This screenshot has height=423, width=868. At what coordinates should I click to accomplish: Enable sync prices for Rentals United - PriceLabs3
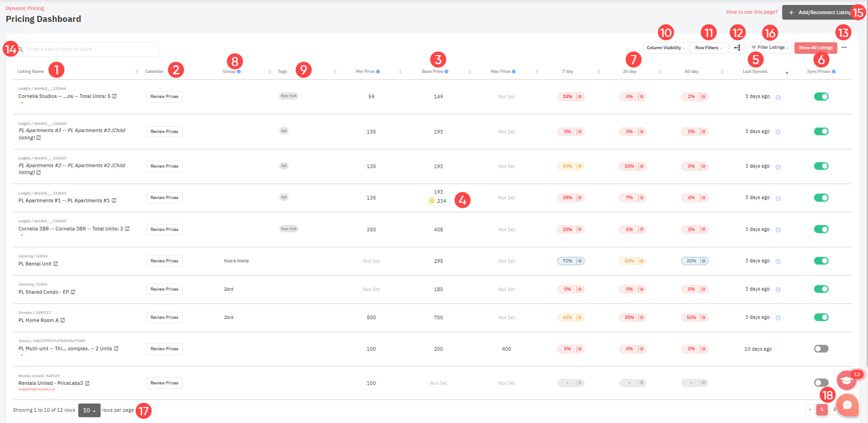coord(821,383)
